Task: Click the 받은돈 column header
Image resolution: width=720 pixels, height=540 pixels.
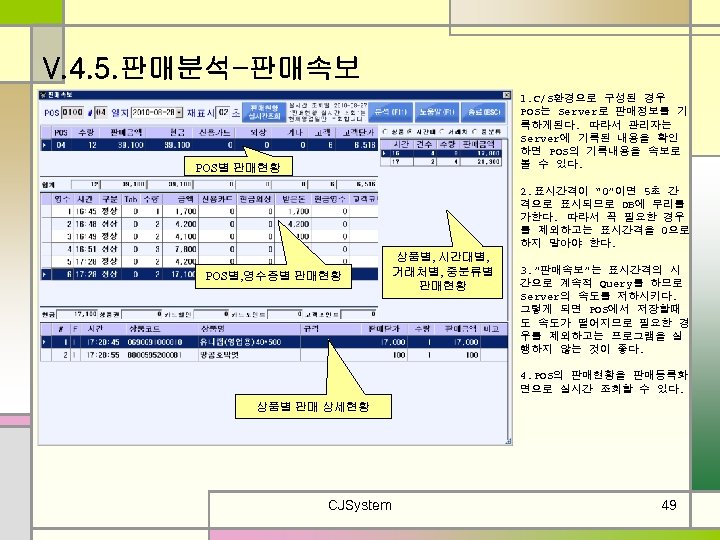Action: pos(292,199)
